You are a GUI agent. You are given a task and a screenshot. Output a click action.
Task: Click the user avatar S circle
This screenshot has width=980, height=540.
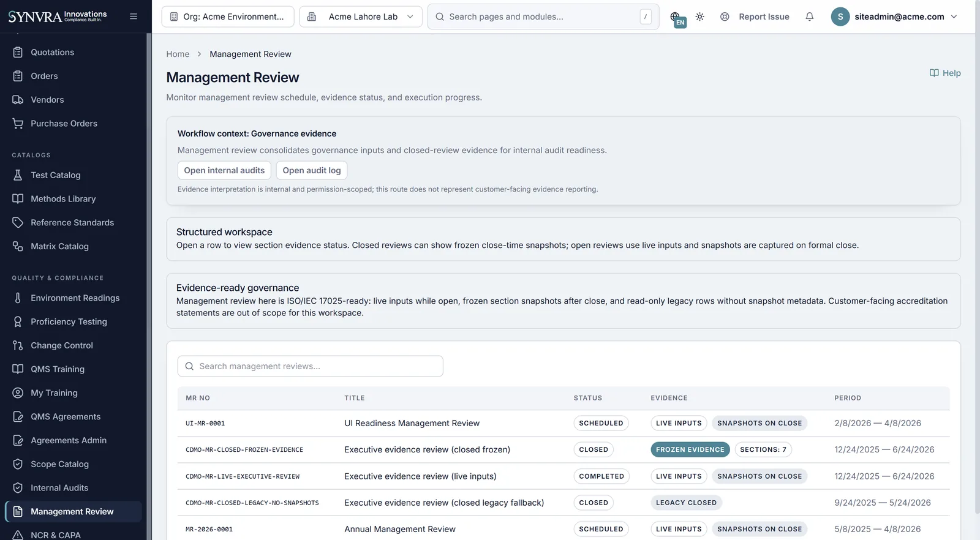click(x=840, y=17)
